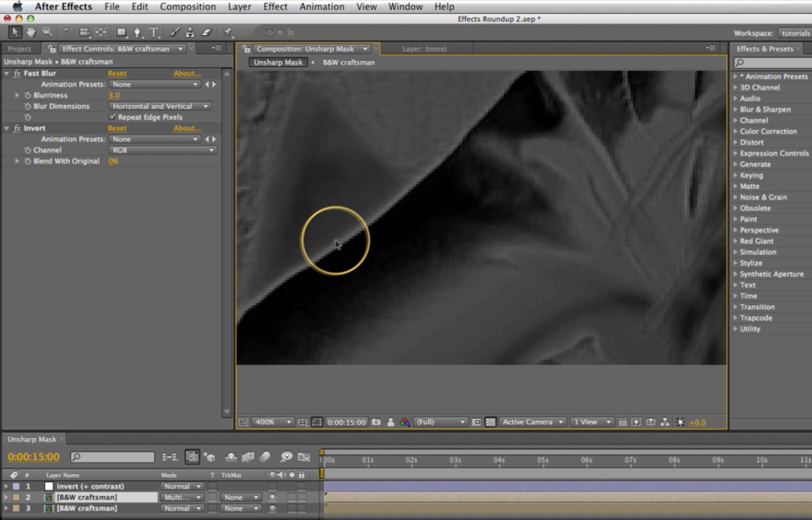This screenshot has width=812, height=520.
Task: Select the Zoom magnifier tool
Action: coord(48,32)
